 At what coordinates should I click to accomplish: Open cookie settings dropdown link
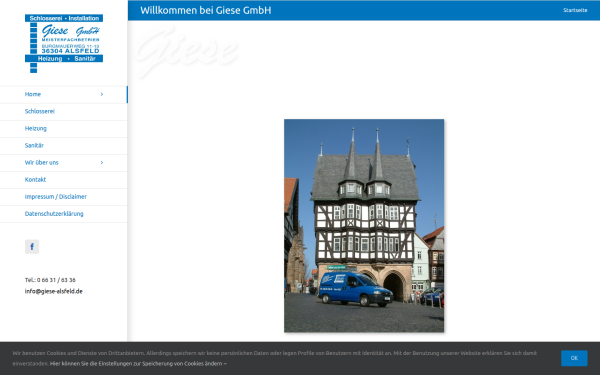pos(138,364)
